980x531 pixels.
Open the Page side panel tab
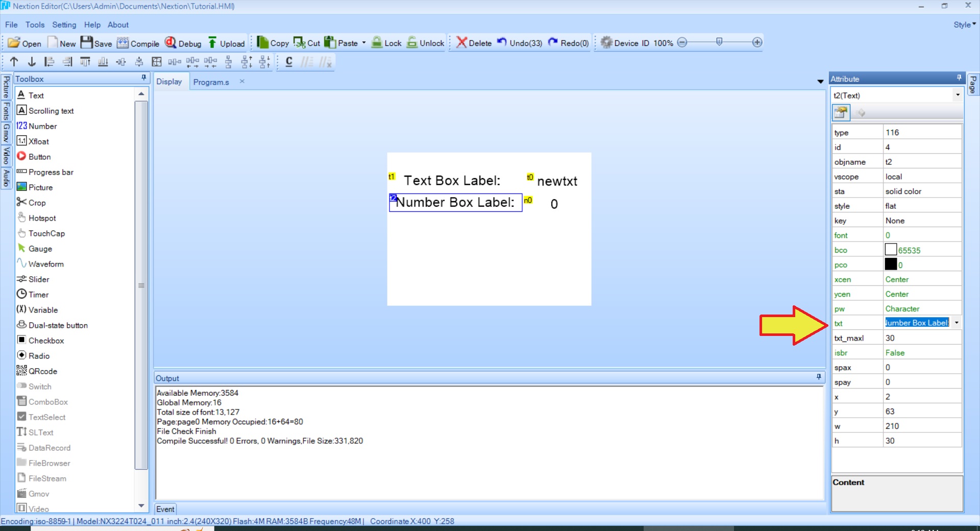pyautogui.click(x=973, y=85)
